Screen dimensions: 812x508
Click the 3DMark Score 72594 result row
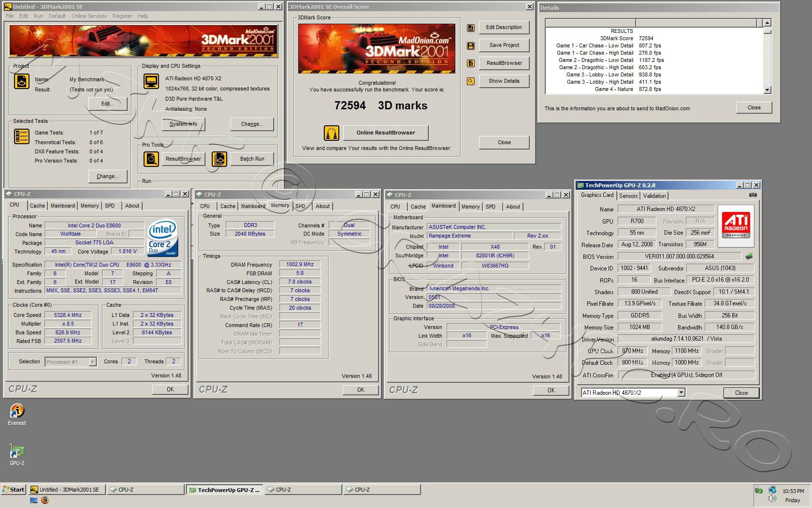point(626,38)
